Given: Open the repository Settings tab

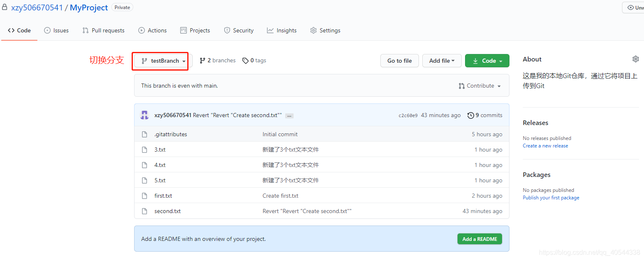Looking at the screenshot, I should 325,30.
